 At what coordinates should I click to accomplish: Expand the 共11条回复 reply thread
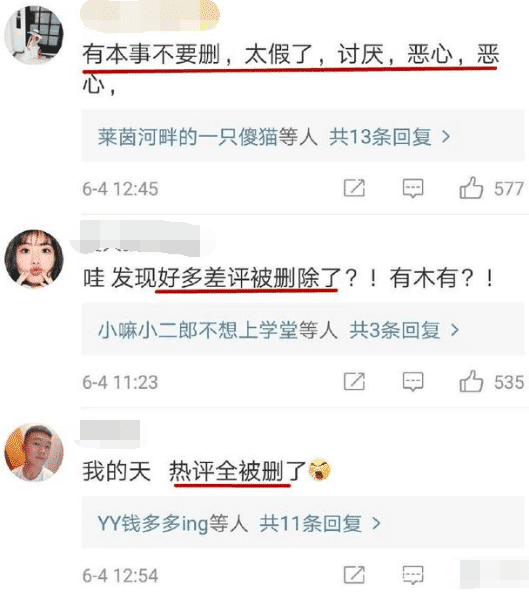click(320, 524)
